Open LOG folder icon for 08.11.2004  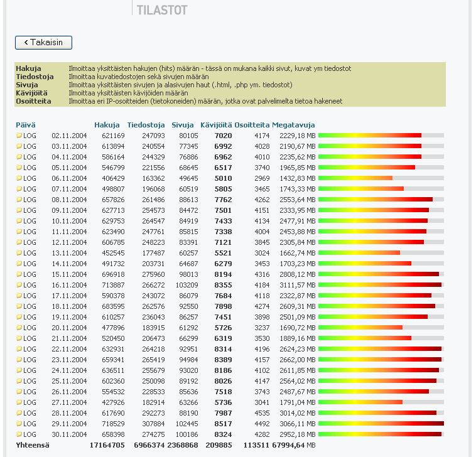19,200
